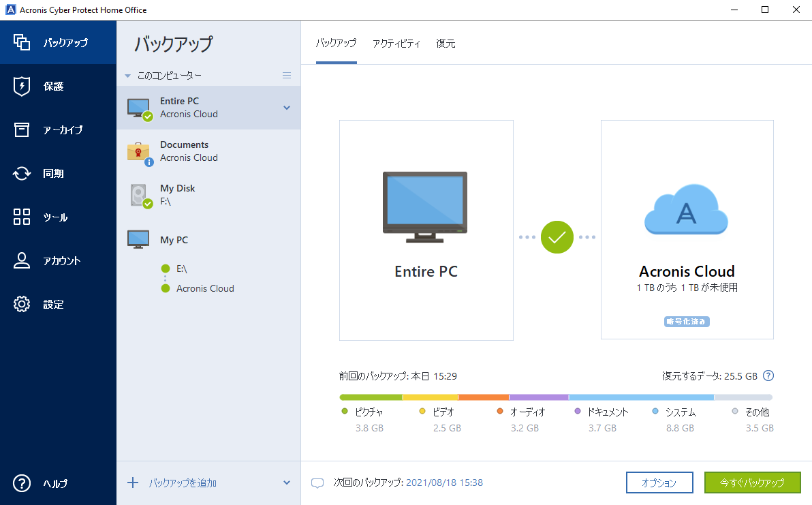The height and width of the screenshot is (505, 812).
Task: Collapse the このコンピューター group
Action: coord(128,75)
